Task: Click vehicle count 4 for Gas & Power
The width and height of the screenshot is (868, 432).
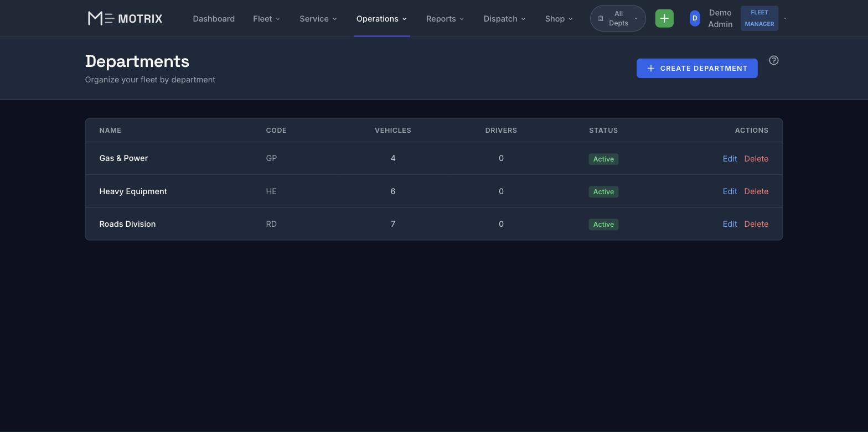Action: coord(393,158)
